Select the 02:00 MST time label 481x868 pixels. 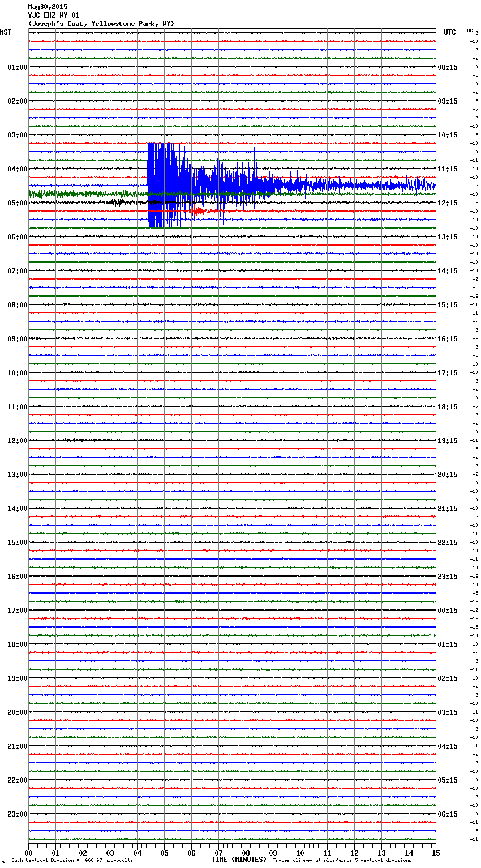pos(17,101)
